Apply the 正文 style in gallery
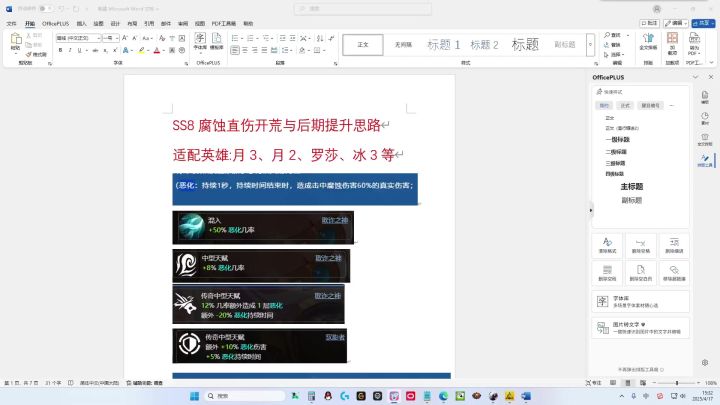720x405 pixels. (x=363, y=45)
